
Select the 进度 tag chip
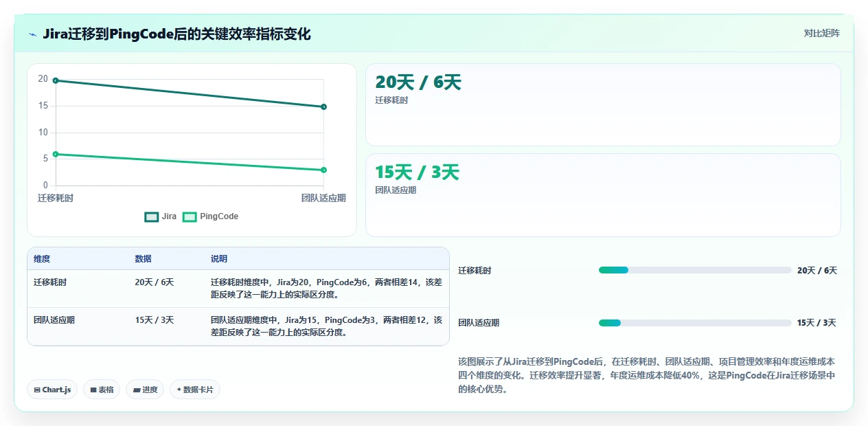(x=145, y=390)
